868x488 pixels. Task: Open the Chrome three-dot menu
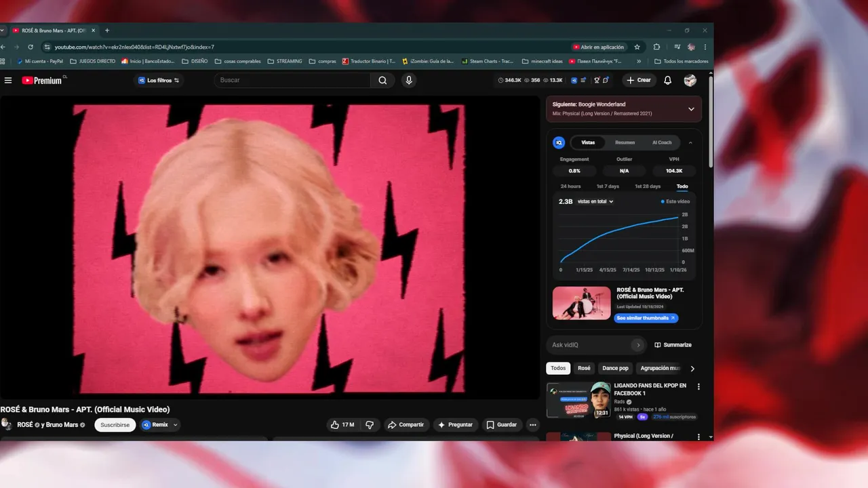click(x=705, y=47)
